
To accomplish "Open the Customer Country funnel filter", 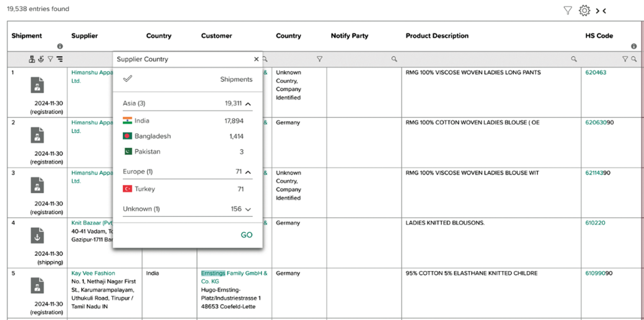I will coord(319,59).
